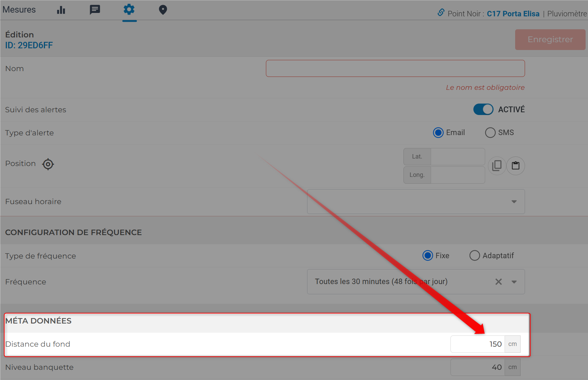This screenshot has width=588, height=380.
Task: Click the Mesures tab label
Action: 19,10
